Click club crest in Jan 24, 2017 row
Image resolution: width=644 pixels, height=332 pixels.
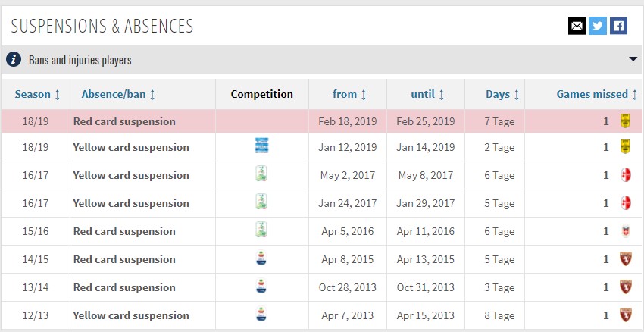coord(625,203)
